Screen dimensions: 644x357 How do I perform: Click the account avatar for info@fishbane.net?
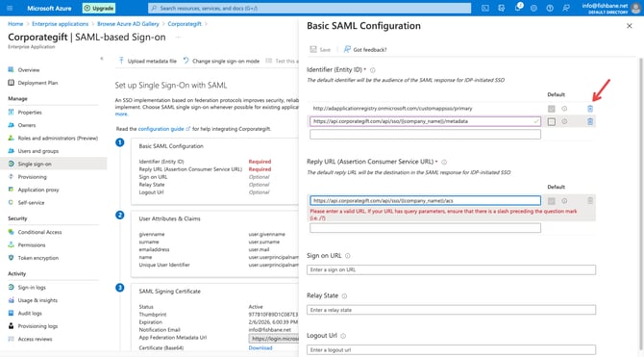635,9
